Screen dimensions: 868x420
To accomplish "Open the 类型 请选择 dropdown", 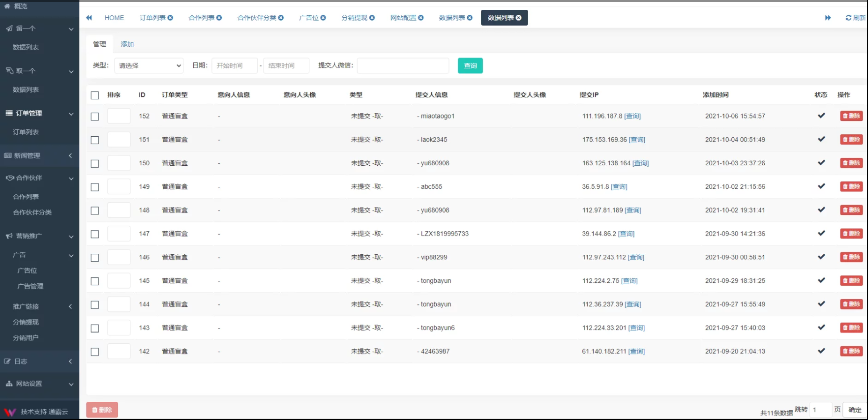I will [x=149, y=65].
